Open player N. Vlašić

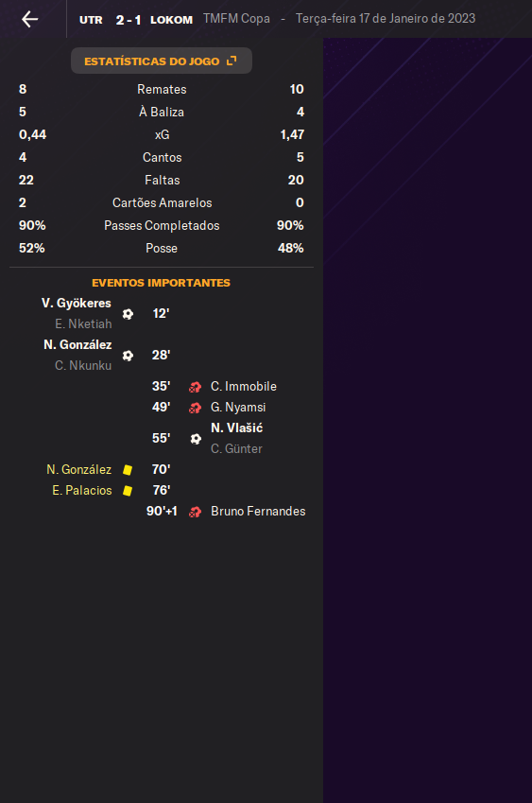click(x=237, y=428)
